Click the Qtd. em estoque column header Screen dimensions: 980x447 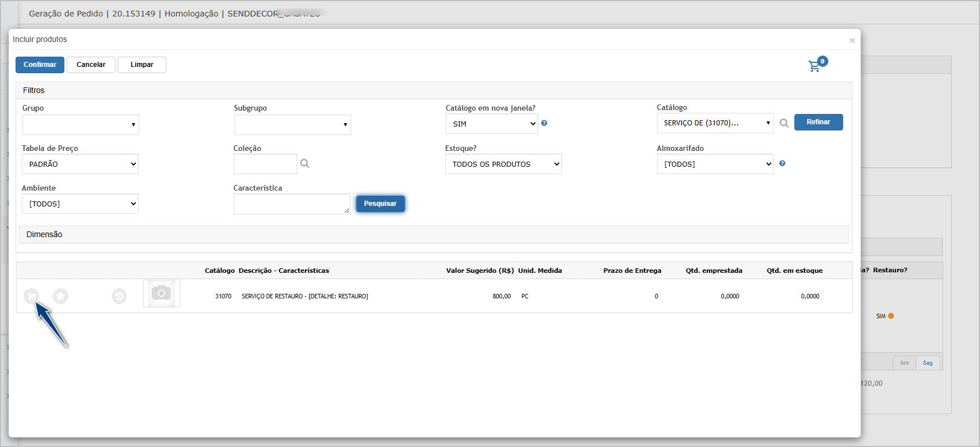tap(795, 271)
